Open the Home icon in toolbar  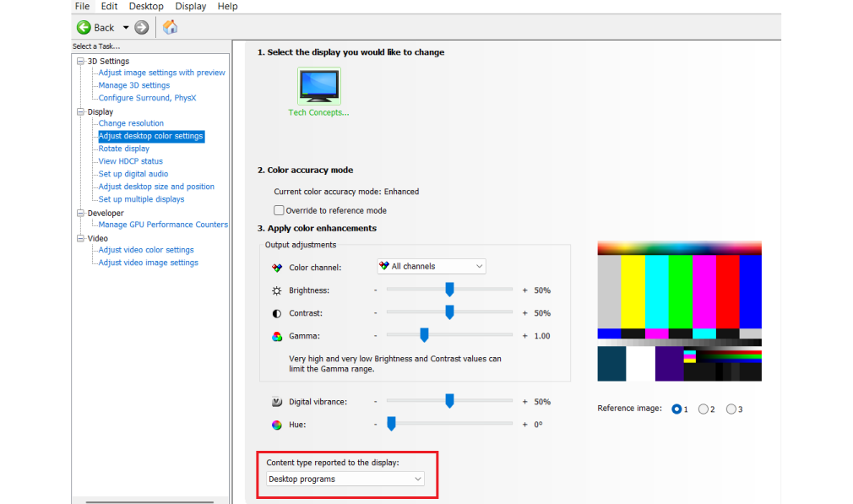click(171, 27)
